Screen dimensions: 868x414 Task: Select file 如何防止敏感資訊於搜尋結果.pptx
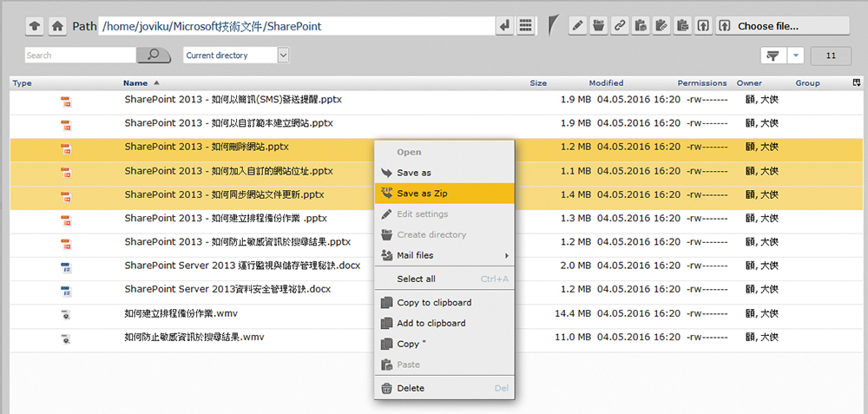(x=238, y=242)
